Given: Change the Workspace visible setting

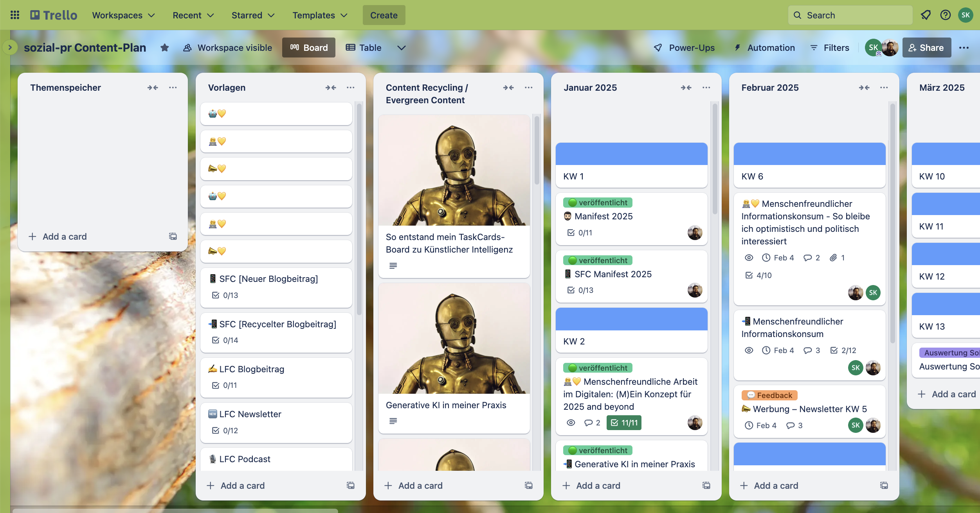Looking at the screenshot, I should [x=228, y=48].
